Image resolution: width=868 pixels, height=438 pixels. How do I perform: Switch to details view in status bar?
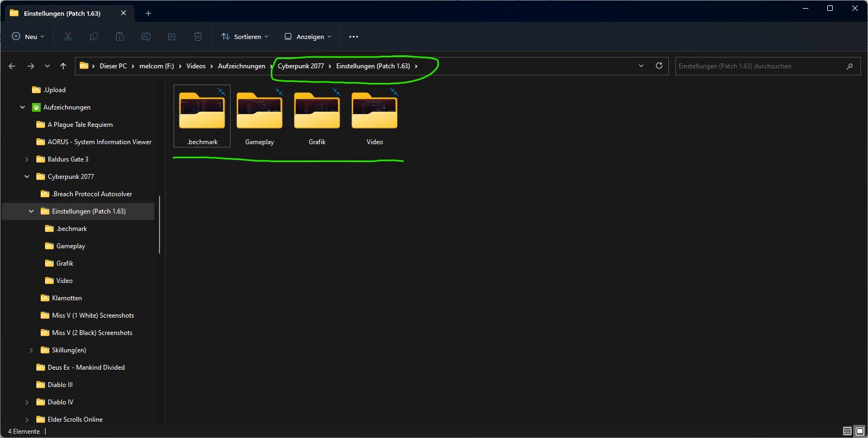pos(847,431)
